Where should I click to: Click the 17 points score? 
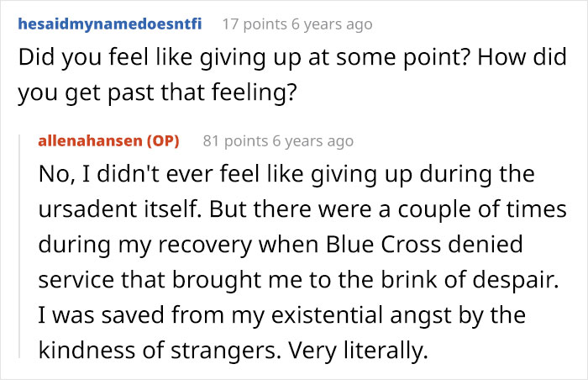[255, 24]
